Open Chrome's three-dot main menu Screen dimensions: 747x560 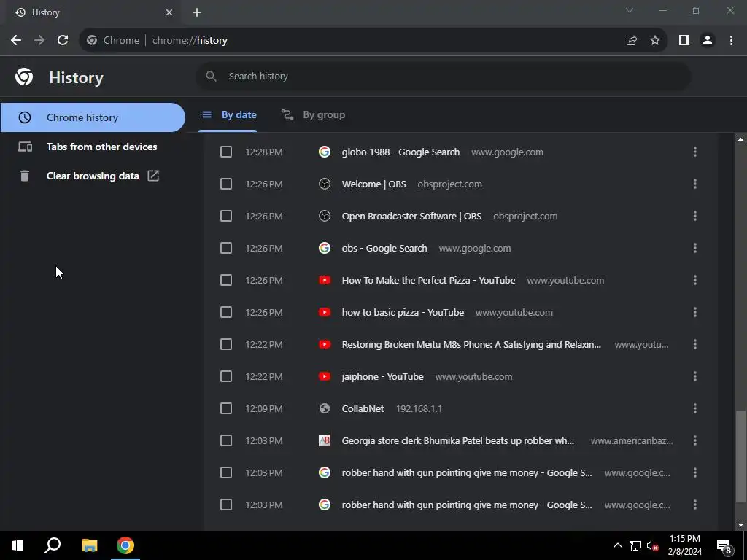pos(731,41)
